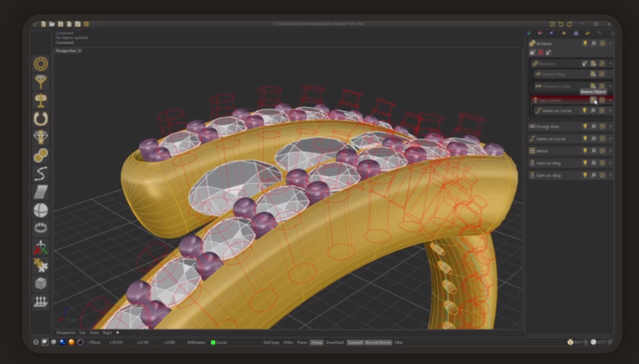Open the boolean spheres tool in left toolbar

pos(41,155)
